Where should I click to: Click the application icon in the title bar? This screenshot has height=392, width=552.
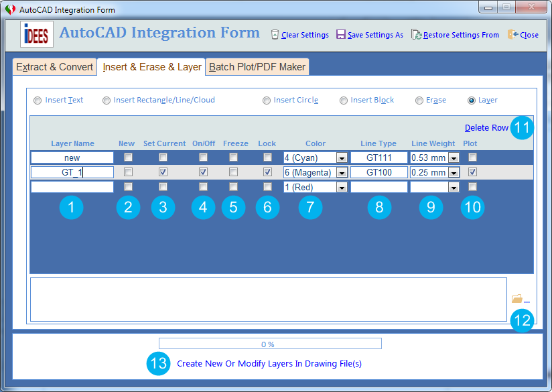point(10,9)
